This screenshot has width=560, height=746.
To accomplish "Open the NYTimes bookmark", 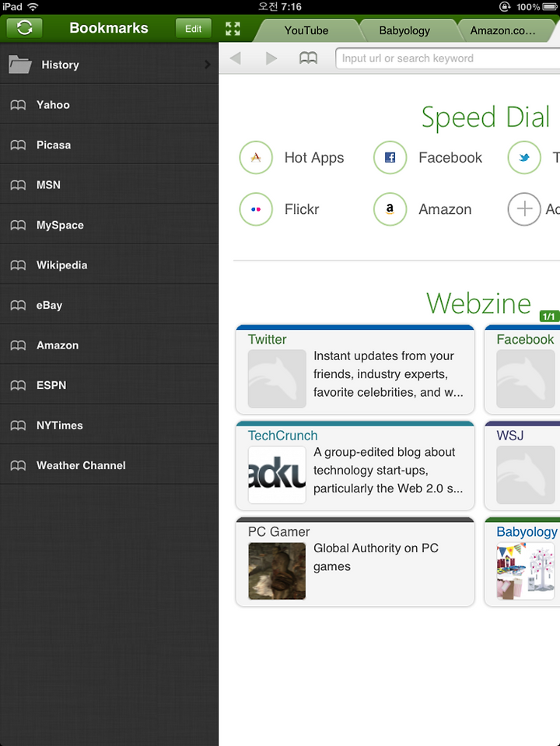I will click(x=109, y=425).
